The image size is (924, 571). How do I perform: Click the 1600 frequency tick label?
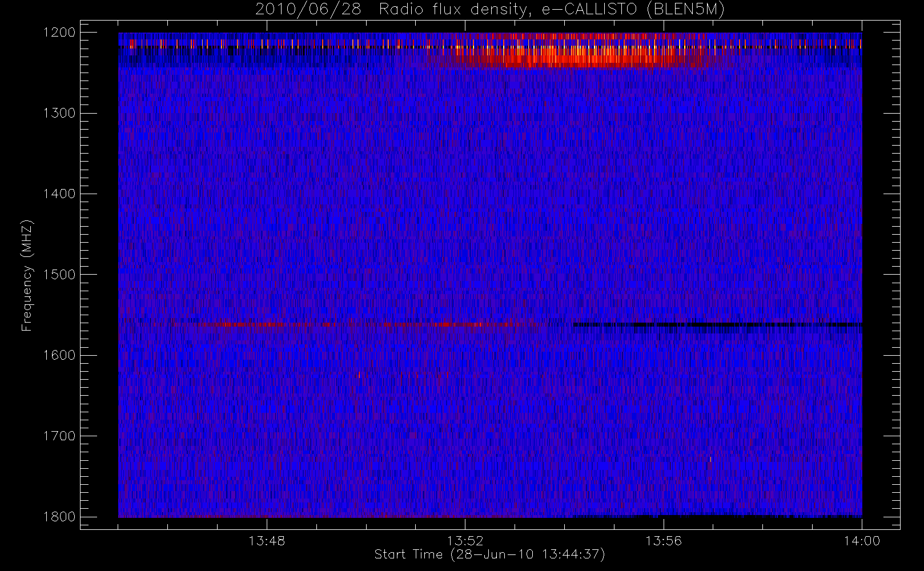tap(59, 355)
